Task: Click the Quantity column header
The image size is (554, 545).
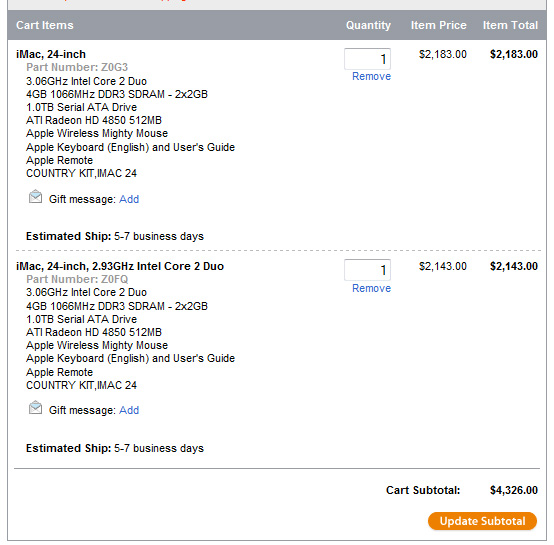Action: coord(368,25)
